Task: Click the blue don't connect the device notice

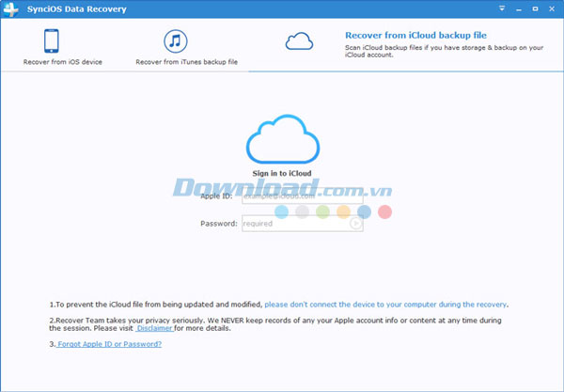Action: point(385,305)
